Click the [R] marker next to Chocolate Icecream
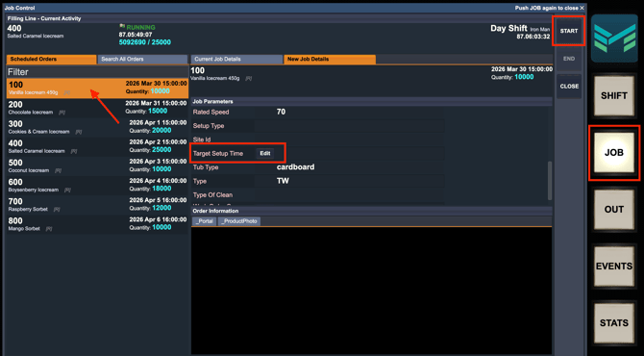 click(62, 113)
